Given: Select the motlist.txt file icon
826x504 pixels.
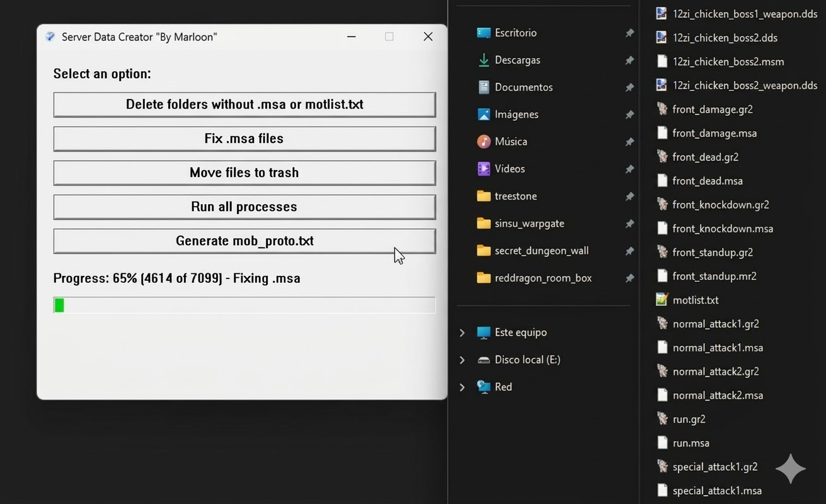Looking at the screenshot, I should 662,300.
